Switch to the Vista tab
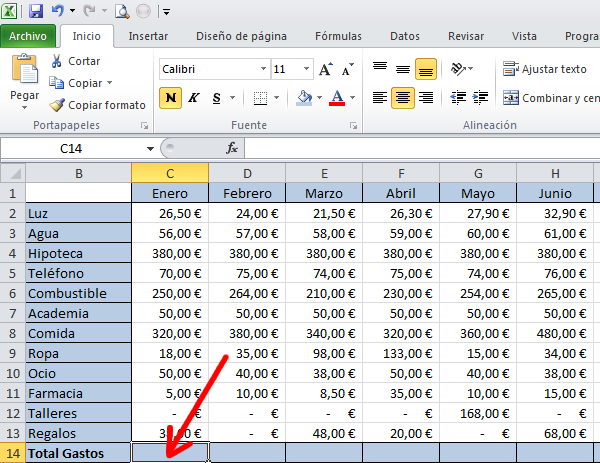600x463 pixels. (524, 36)
